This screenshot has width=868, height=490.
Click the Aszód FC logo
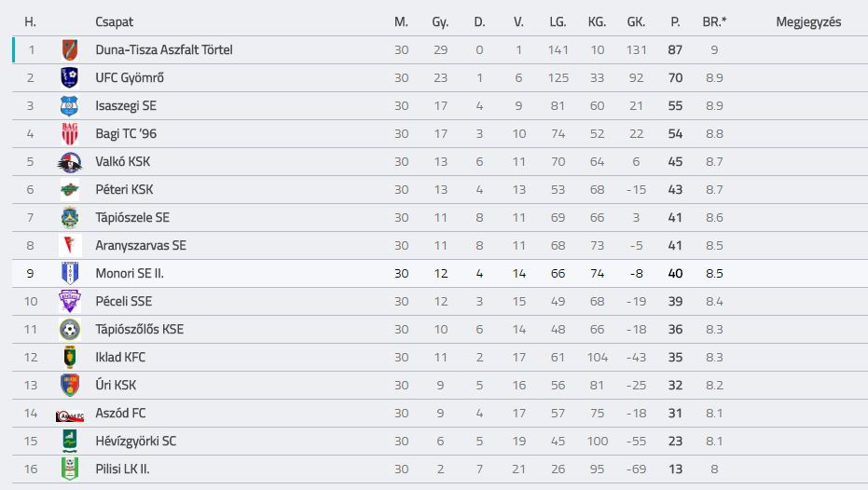70,415
